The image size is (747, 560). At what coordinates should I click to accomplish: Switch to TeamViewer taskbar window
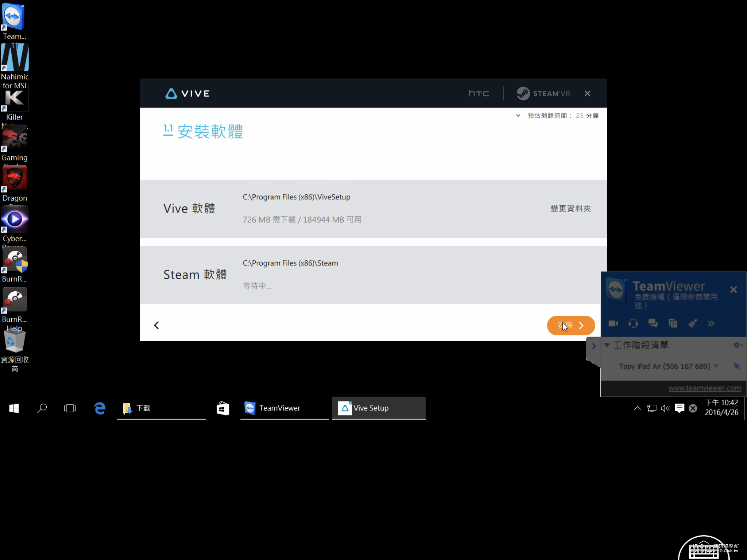coord(285,408)
